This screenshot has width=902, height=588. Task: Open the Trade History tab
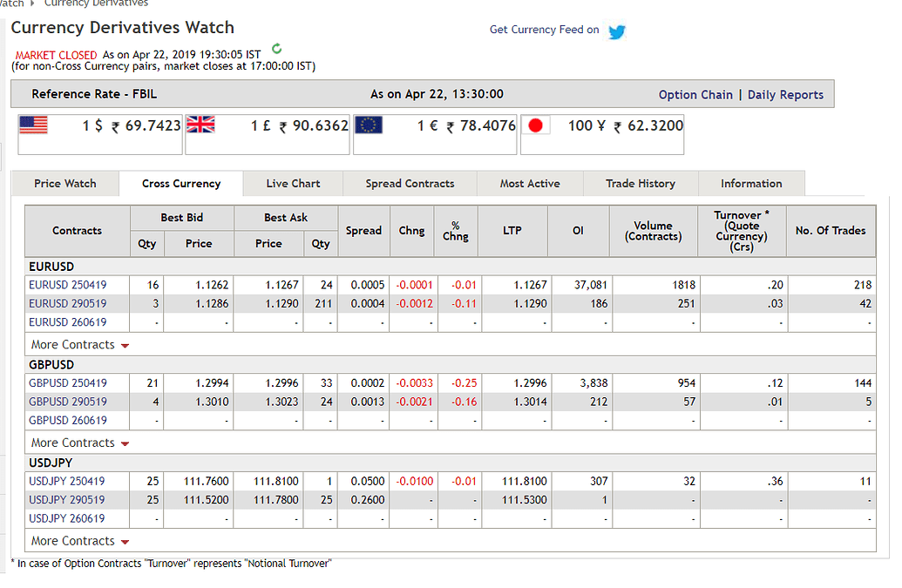click(641, 183)
